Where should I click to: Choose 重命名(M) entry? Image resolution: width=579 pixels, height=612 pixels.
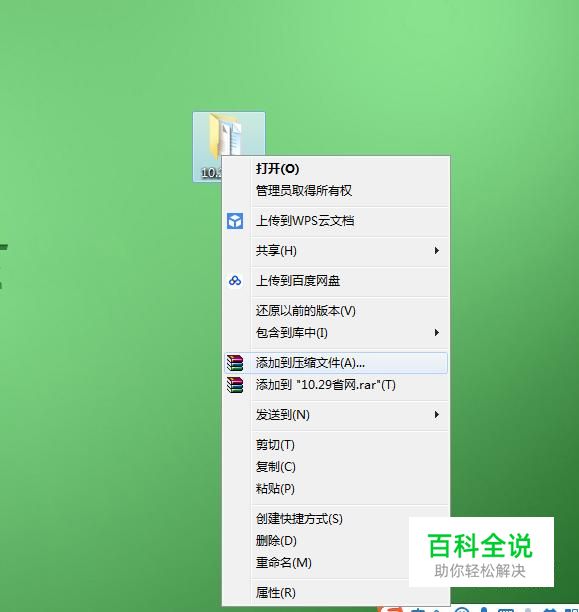tap(284, 562)
